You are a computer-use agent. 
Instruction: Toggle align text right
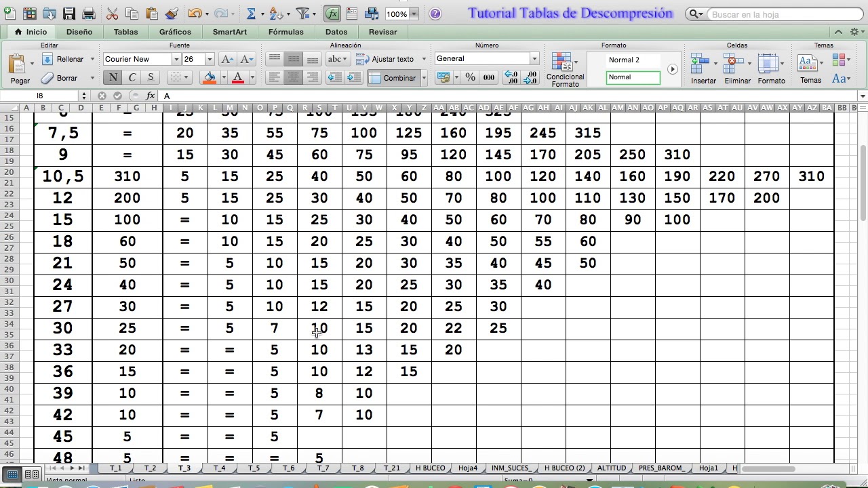tap(313, 78)
